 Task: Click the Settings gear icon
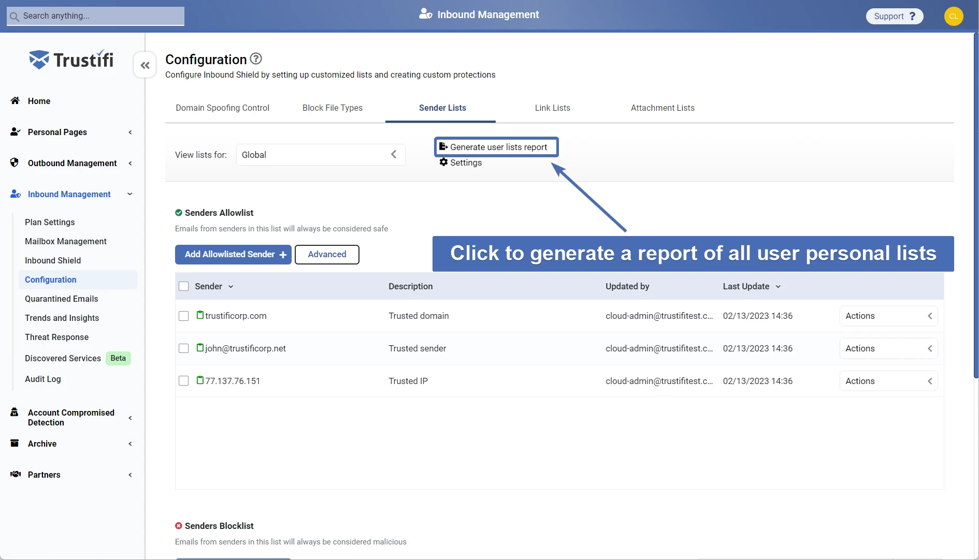coord(443,163)
